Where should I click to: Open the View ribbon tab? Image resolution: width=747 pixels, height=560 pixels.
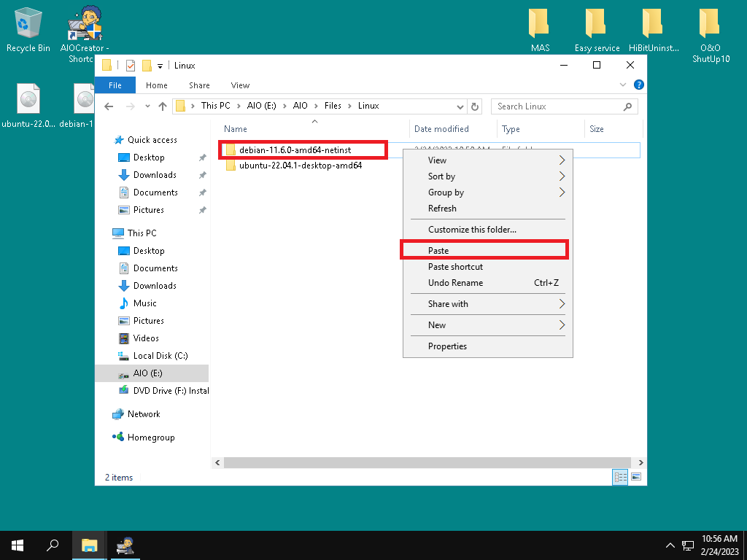point(240,85)
